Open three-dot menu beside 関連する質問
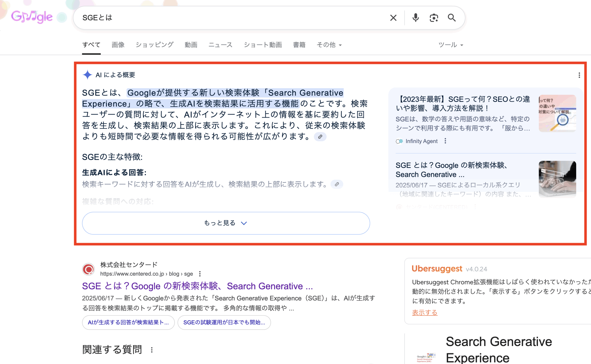Screen dimensions: 591x364 (x=152, y=350)
